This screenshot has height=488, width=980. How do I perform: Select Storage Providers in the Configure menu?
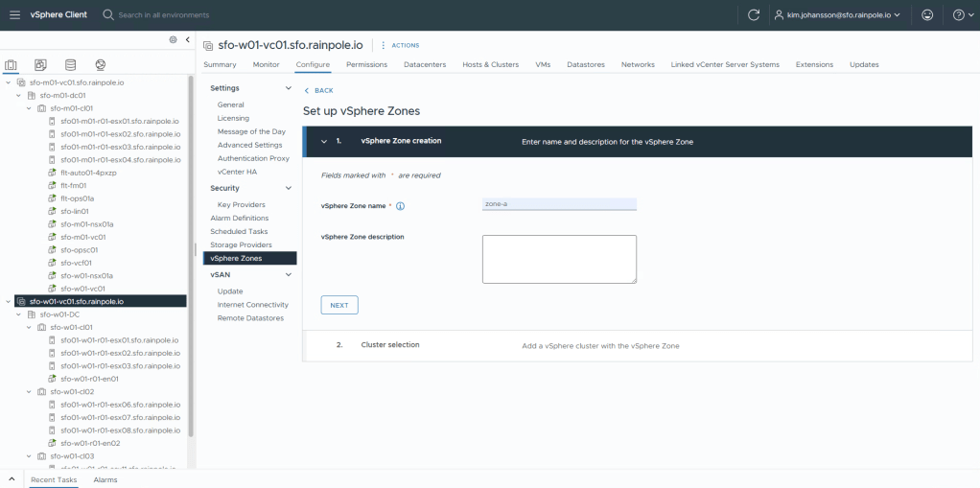[x=241, y=244]
